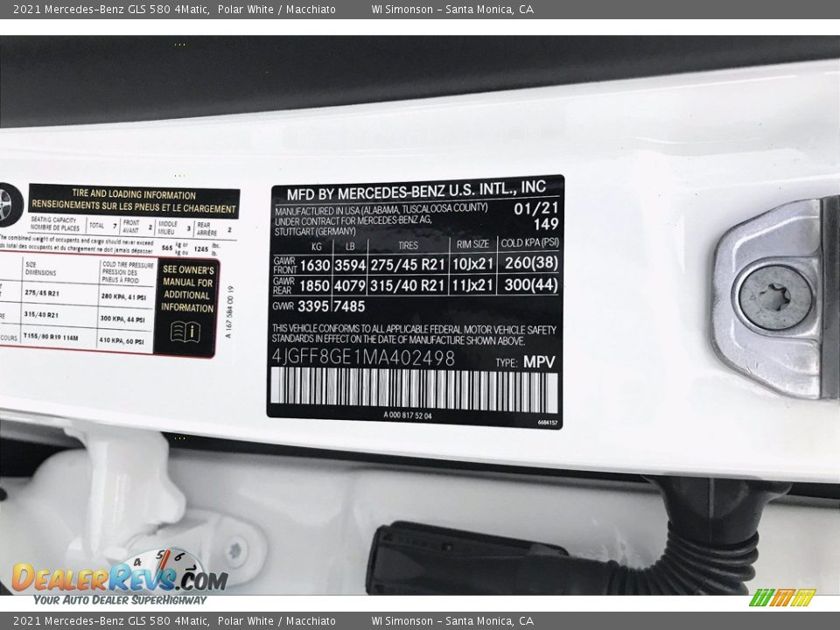This screenshot has height=630, width=840.
Task: Click 275/45 R21 on the black label
Action: [x=408, y=264]
